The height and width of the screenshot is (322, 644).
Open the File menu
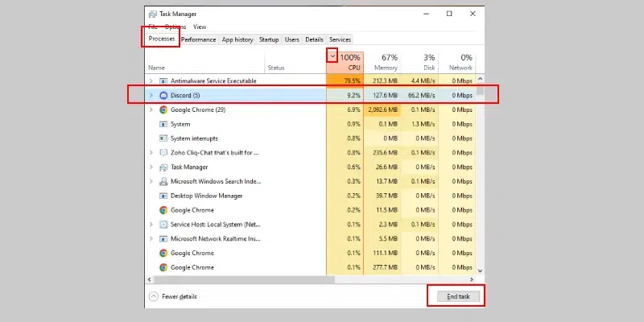pyautogui.click(x=153, y=27)
